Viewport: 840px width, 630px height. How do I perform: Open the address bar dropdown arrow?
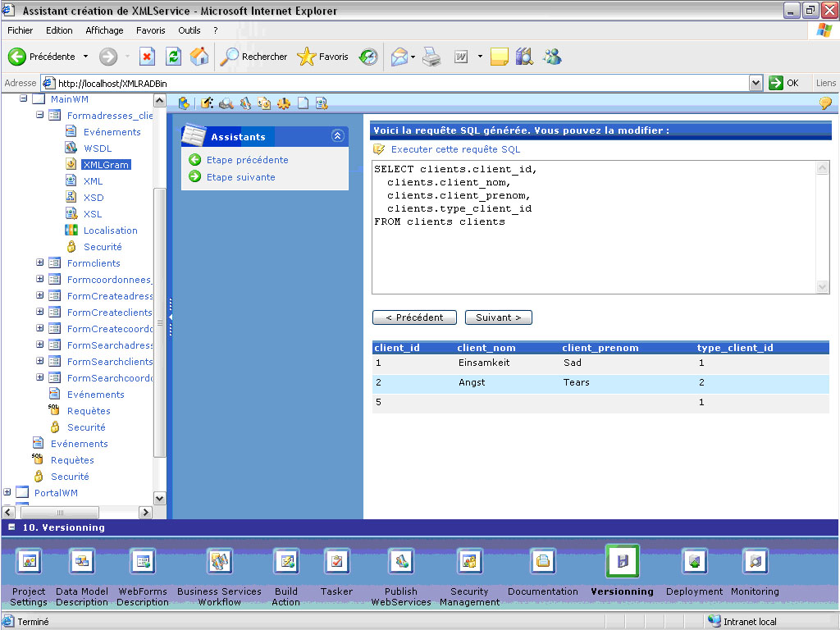pyautogui.click(x=756, y=83)
